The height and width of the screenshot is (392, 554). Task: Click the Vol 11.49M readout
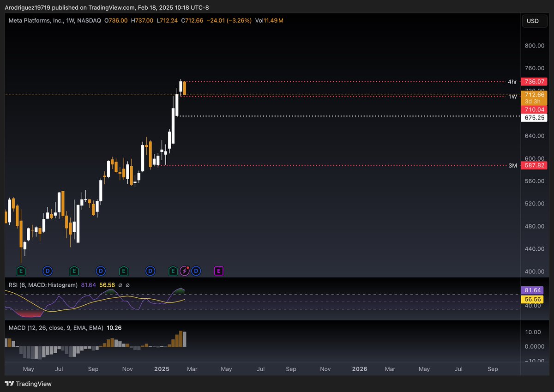pyautogui.click(x=269, y=21)
